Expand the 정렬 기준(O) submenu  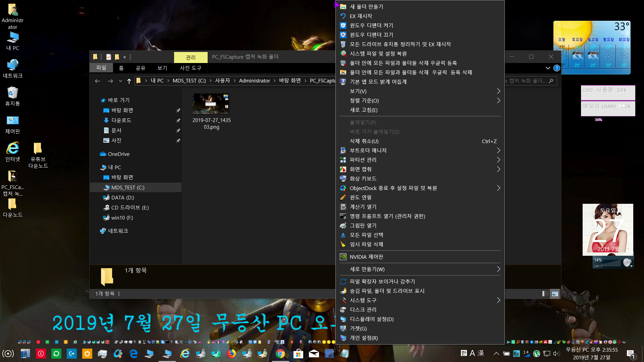420,101
